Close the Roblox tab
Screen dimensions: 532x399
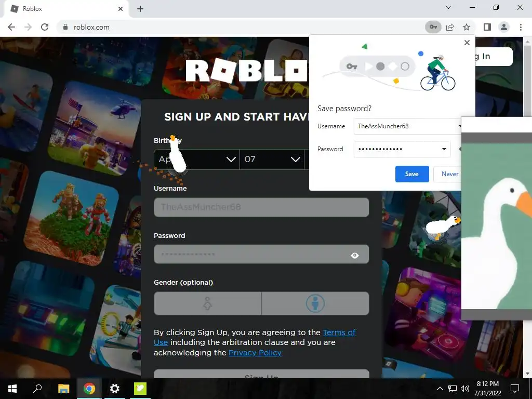click(121, 9)
